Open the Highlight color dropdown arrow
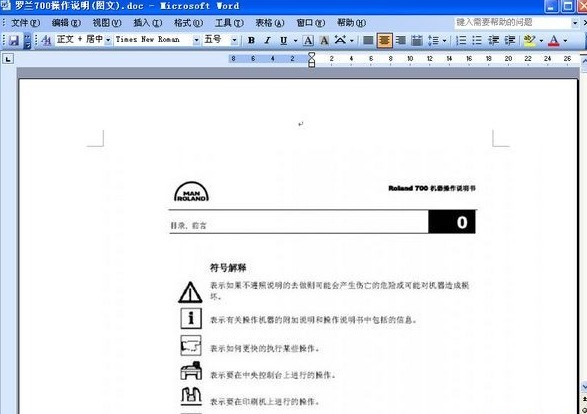The width and height of the screenshot is (587, 414). pyautogui.click(x=541, y=40)
